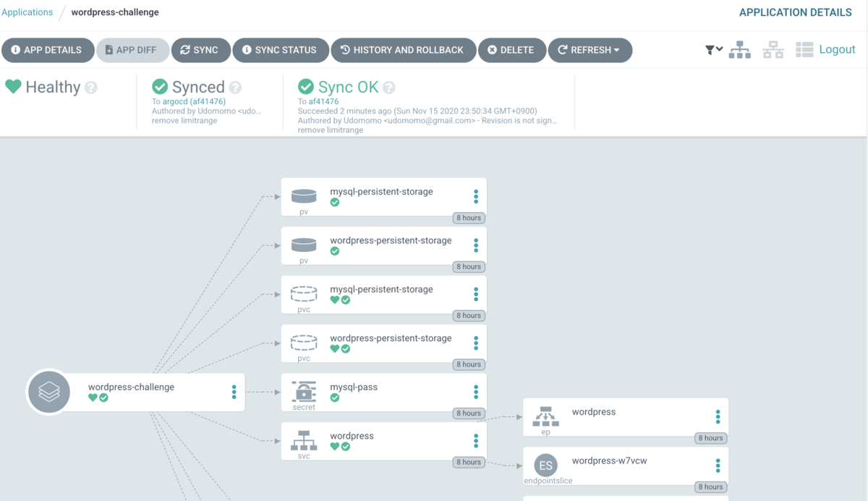
Task: Switch to tree view layout icon
Action: click(x=739, y=50)
